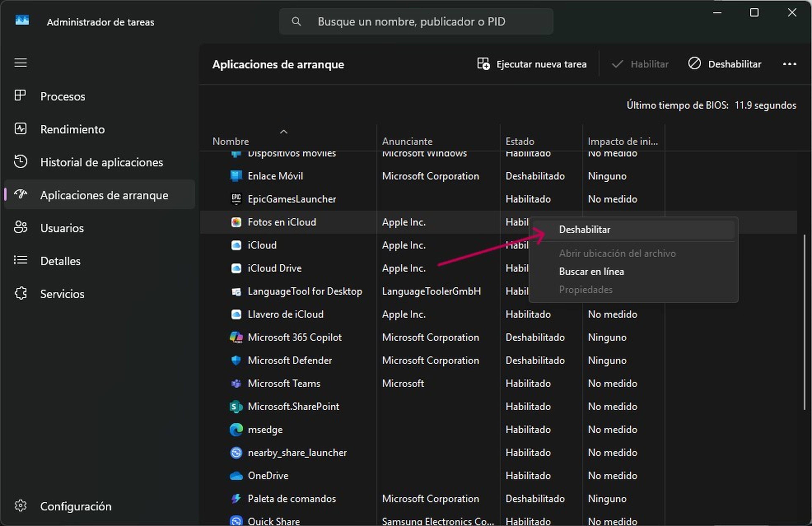Click the search magnifier icon
This screenshot has width=812, height=526.
(x=296, y=22)
